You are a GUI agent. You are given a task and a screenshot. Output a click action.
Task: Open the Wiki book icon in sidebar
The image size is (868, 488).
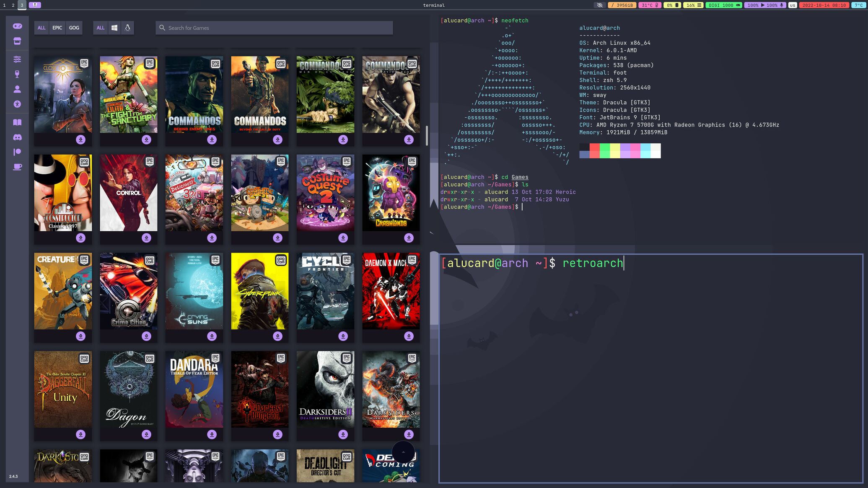17,122
